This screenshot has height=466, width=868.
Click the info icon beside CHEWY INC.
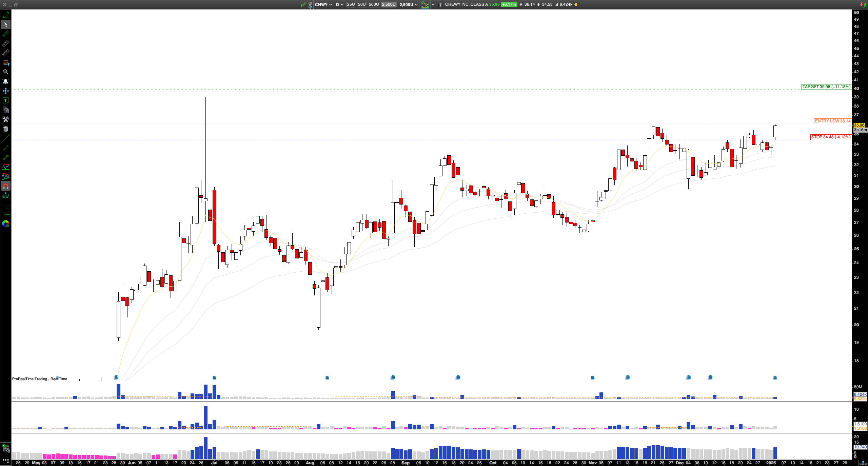pyautogui.click(x=440, y=4)
